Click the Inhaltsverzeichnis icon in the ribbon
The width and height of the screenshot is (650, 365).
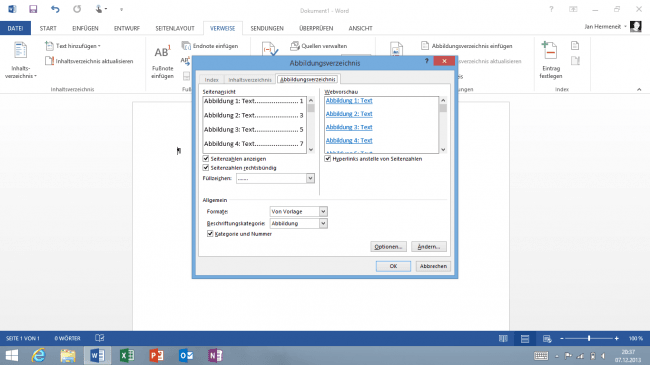click(20, 51)
